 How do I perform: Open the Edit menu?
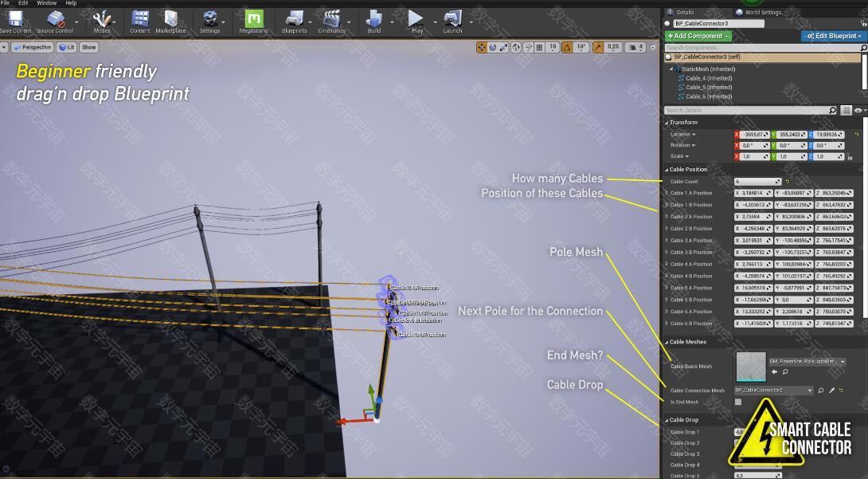point(23,3)
